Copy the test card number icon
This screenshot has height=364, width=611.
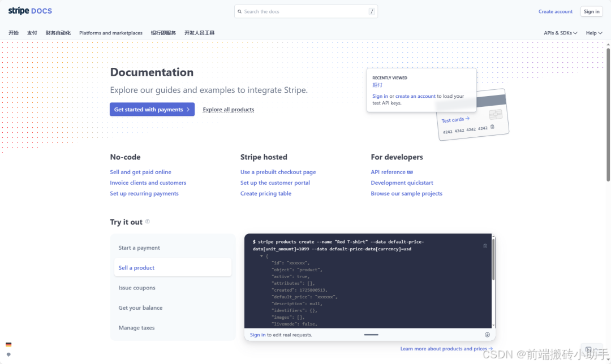492,127
